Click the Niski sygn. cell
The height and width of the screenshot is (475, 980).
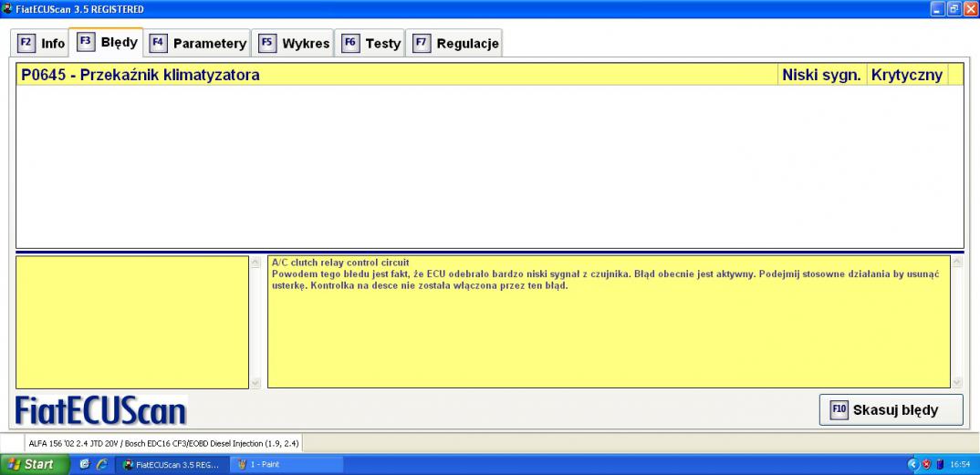tap(822, 75)
